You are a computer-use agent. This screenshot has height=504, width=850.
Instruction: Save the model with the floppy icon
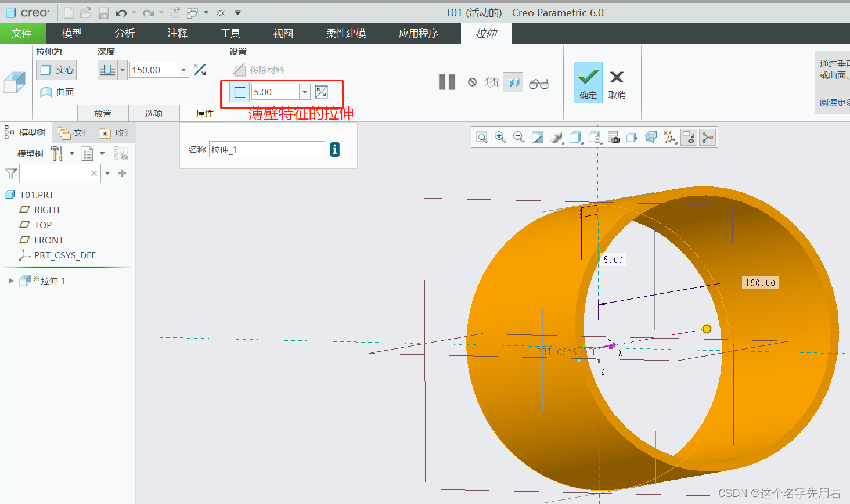(x=103, y=12)
